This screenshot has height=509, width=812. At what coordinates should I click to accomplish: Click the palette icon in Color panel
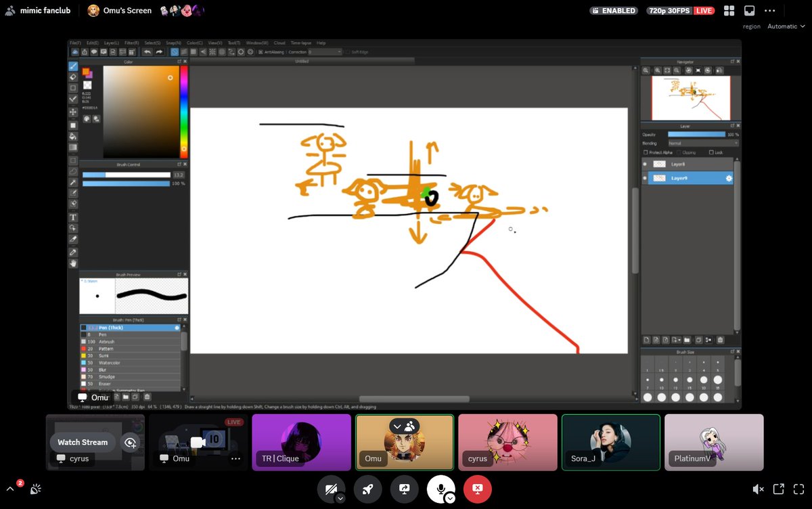pyautogui.click(x=87, y=119)
